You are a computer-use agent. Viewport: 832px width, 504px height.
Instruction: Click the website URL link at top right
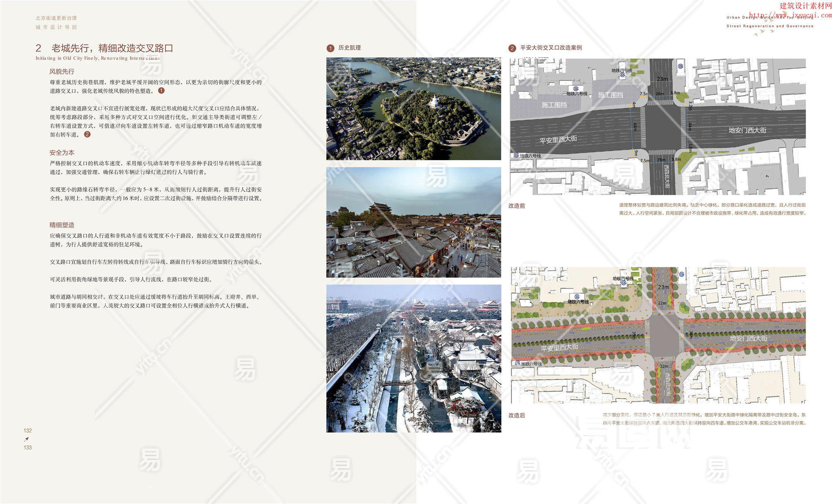(x=790, y=15)
